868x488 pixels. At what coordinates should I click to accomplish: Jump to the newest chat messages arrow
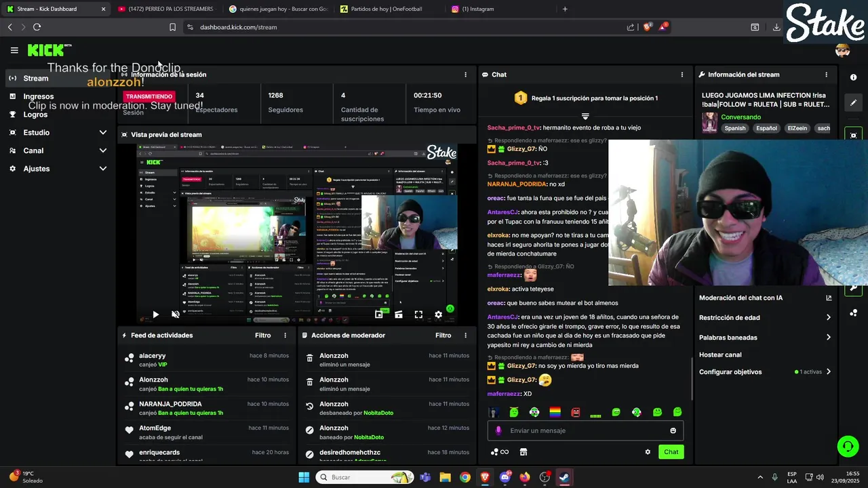pos(585,117)
